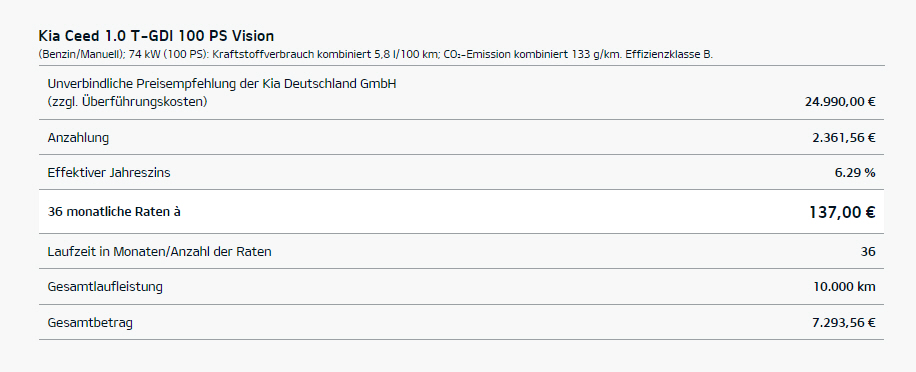The height and width of the screenshot is (372, 916).
Task: Click the 36 monatliche Raten à label
Action: [114, 212]
